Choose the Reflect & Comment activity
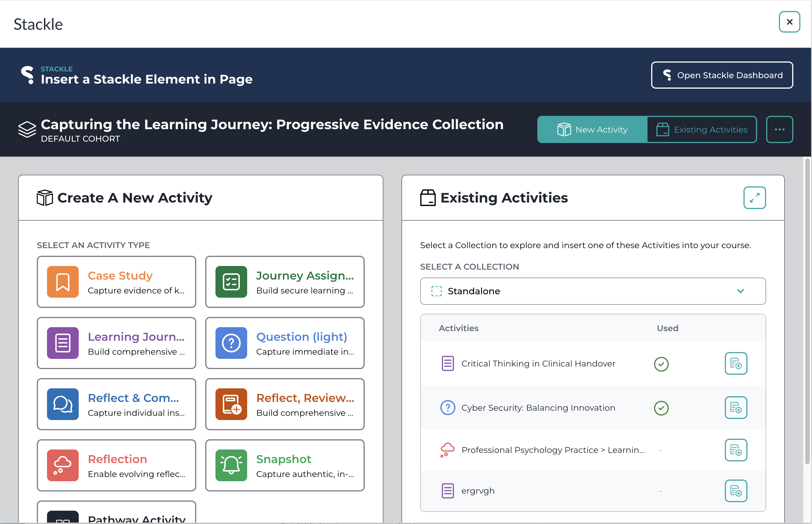 tap(116, 404)
